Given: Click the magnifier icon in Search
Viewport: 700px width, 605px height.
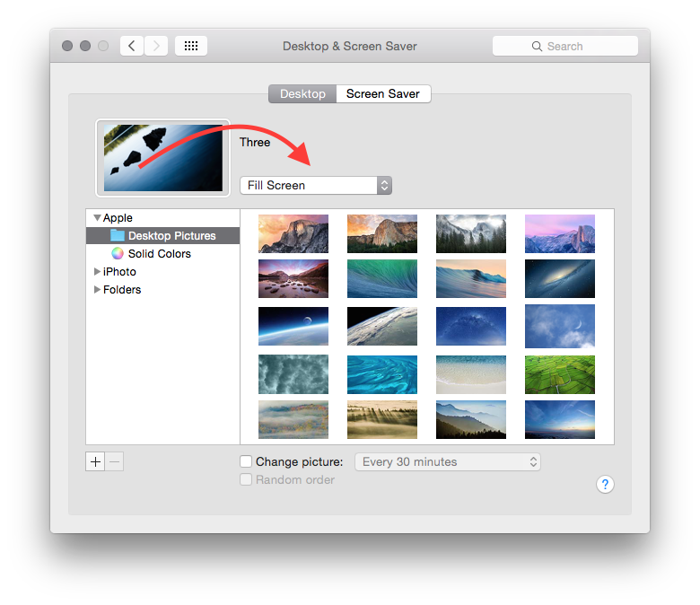Looking at the screenshot, I should click(537, 47).
